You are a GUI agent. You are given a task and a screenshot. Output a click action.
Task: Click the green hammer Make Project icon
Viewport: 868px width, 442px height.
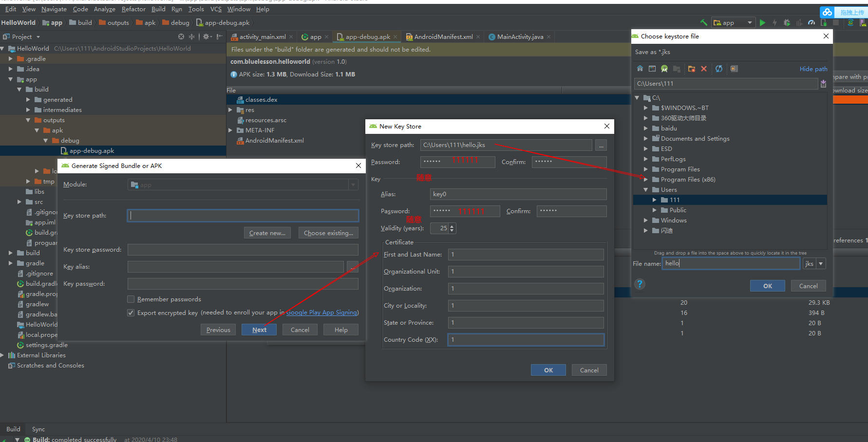[703, 22]
